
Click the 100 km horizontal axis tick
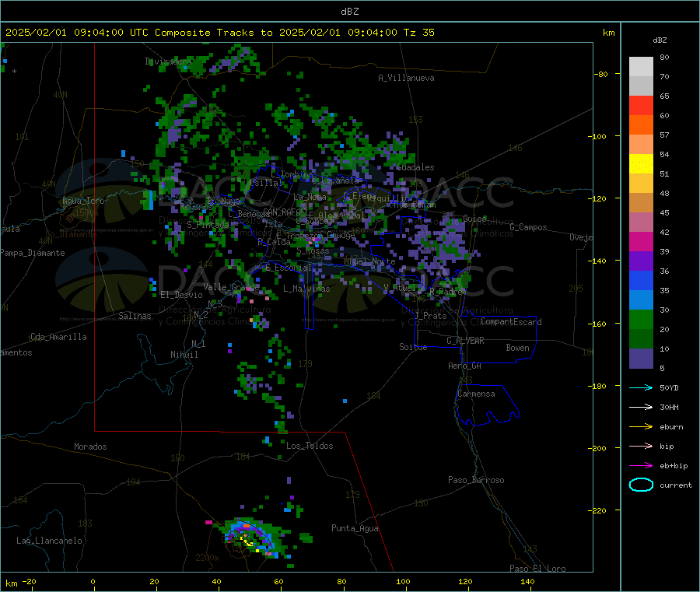[403, 582]
